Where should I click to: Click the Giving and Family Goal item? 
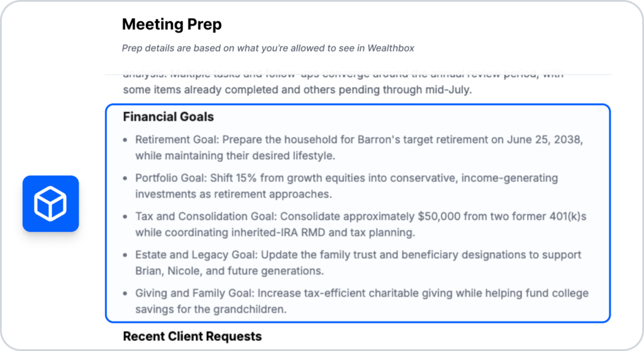362,301
